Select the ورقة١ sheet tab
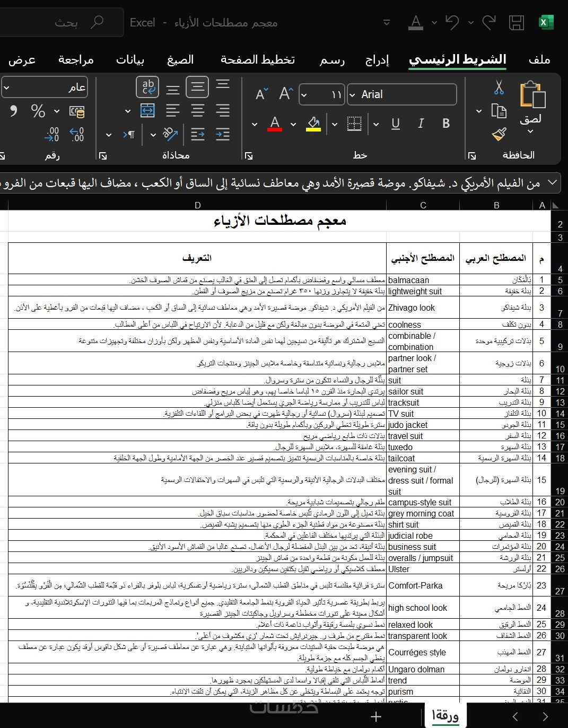 (445, 716)
